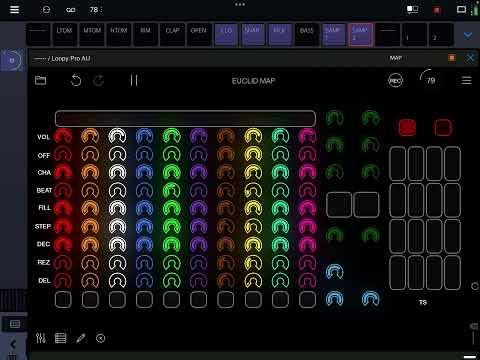The height and width of the screenshot is (360, 480).
Task: Click the REC record button
Action: pyautogui.click(x=395, y=81)
